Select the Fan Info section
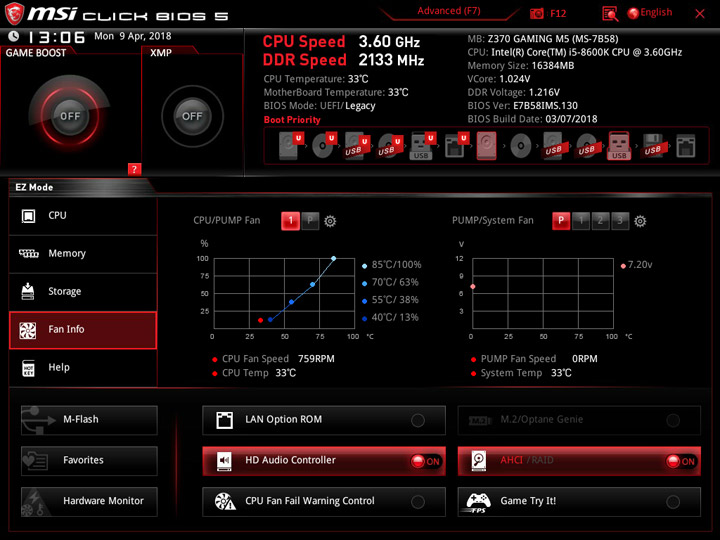720x540 pixels. click(x=83, y=330)
